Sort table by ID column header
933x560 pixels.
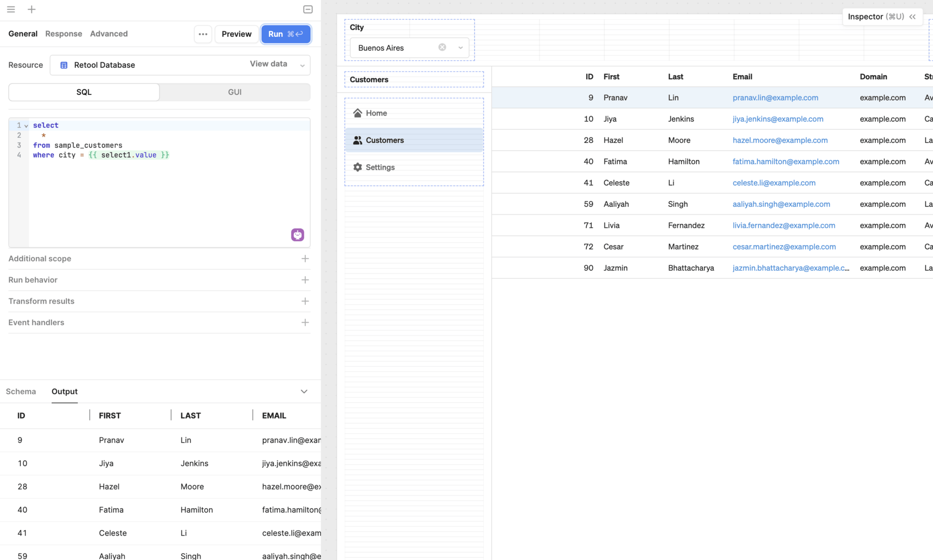pos(589,77)
